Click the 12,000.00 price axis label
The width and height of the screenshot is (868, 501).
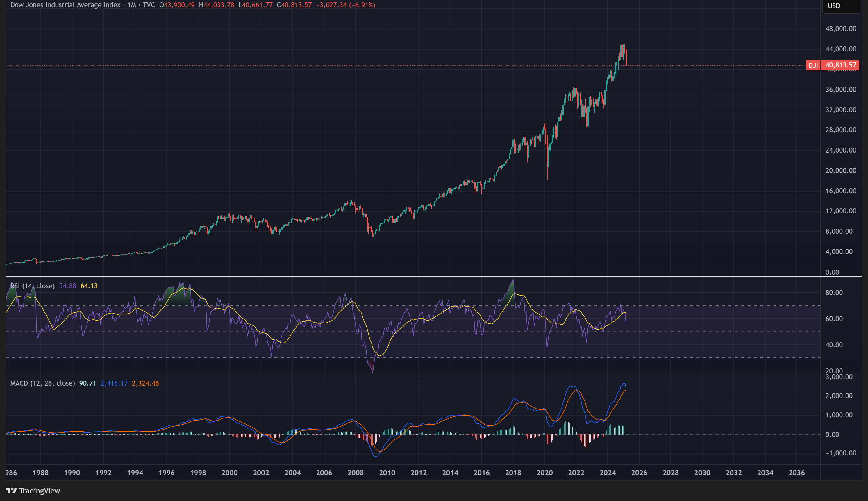click(840, 211)
